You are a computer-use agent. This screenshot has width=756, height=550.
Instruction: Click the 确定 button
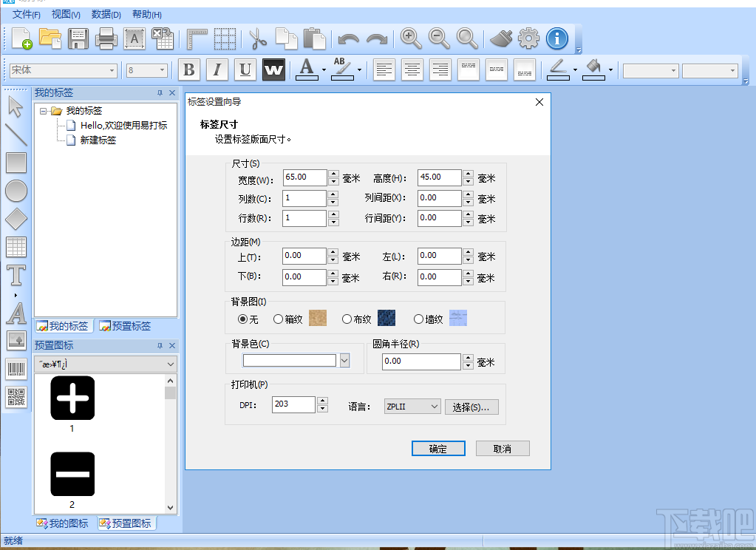pos(438,449)
